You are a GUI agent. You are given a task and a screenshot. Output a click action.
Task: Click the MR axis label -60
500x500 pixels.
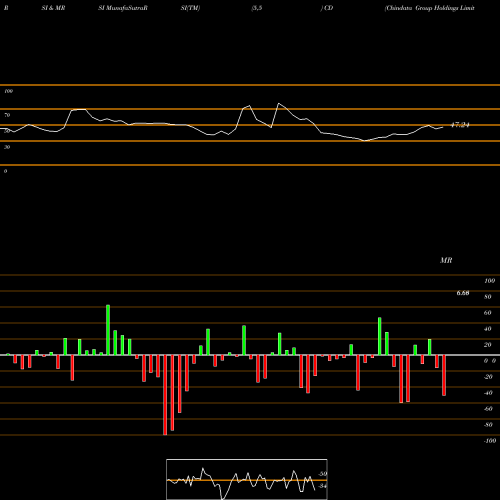[x=488, y=409]
